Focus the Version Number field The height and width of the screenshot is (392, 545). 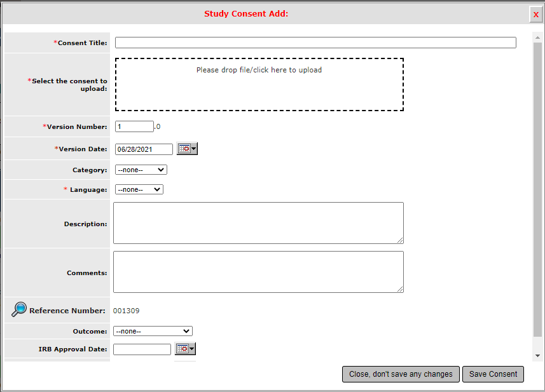click(134, 126)
